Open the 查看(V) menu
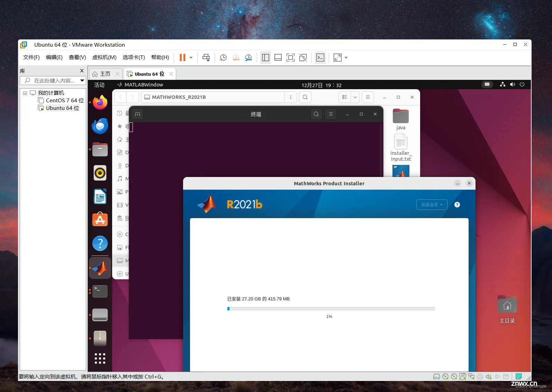552x392 pixels. point(78,57)
